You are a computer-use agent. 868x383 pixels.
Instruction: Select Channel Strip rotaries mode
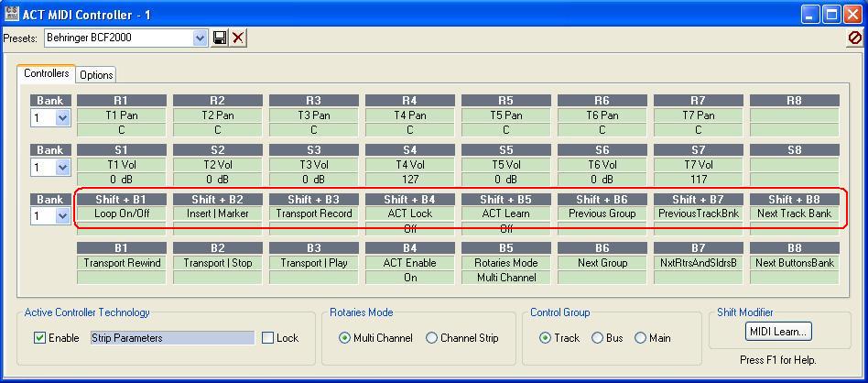tap(431, 337)
